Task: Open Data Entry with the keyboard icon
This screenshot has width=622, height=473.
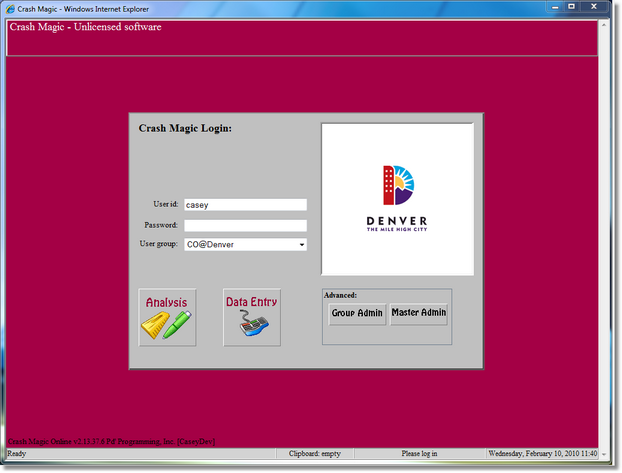Action: point(251,317)
